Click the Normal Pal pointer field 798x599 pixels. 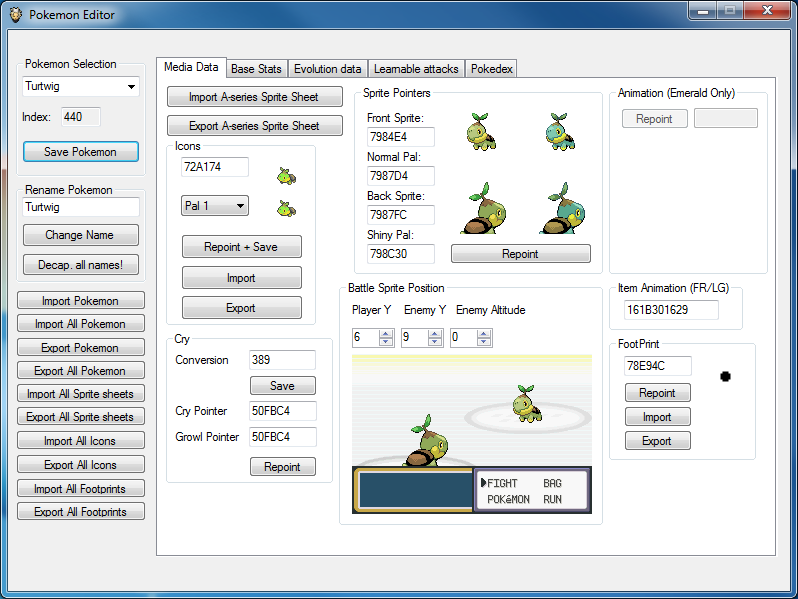point(401,176)
